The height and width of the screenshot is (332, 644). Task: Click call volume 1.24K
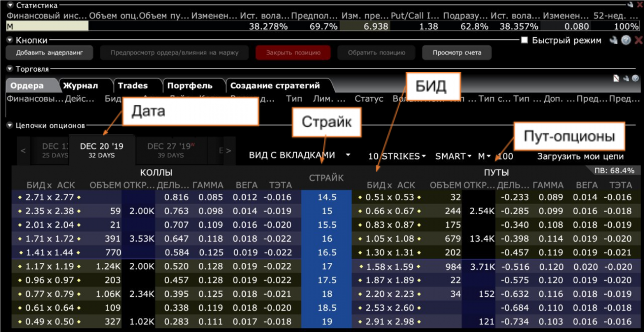pyautogui.click(x=108, y=266)
